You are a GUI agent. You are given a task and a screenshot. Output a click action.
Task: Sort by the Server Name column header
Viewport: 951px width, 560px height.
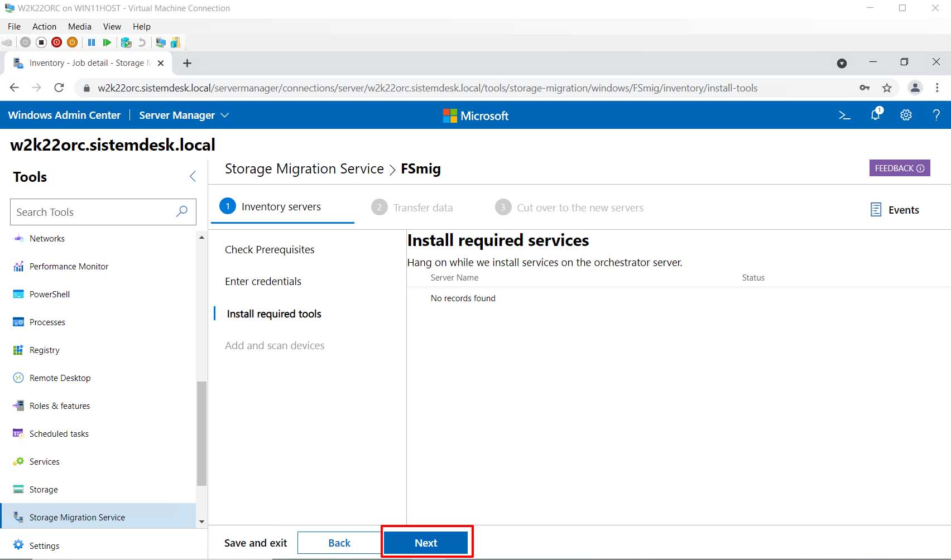pos(454,277)
